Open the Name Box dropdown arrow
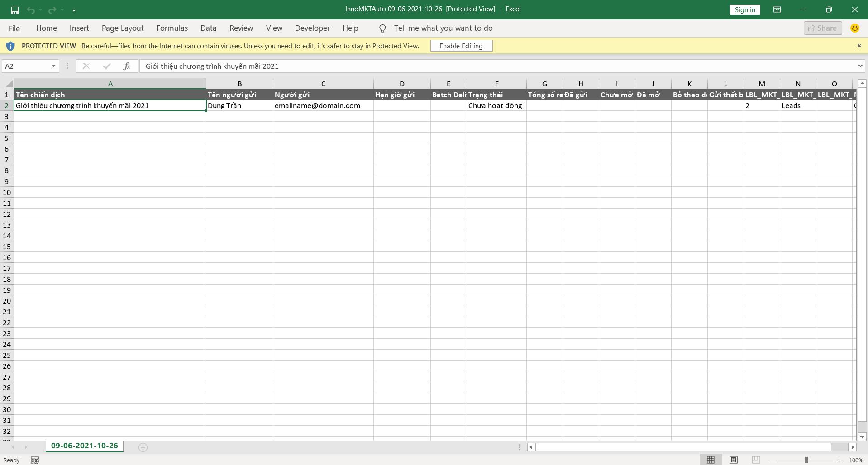868x465 pixels. pyautogui.click(x=53, y=66)
